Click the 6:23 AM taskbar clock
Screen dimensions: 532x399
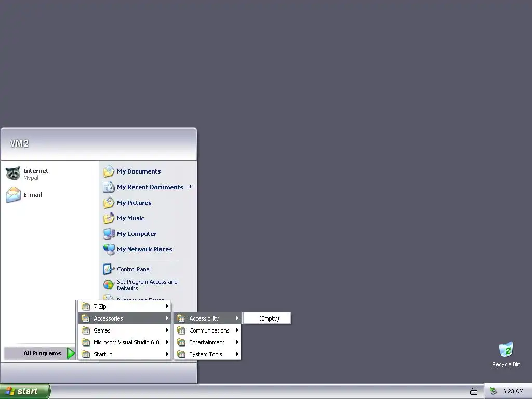[x=513, y=391]
